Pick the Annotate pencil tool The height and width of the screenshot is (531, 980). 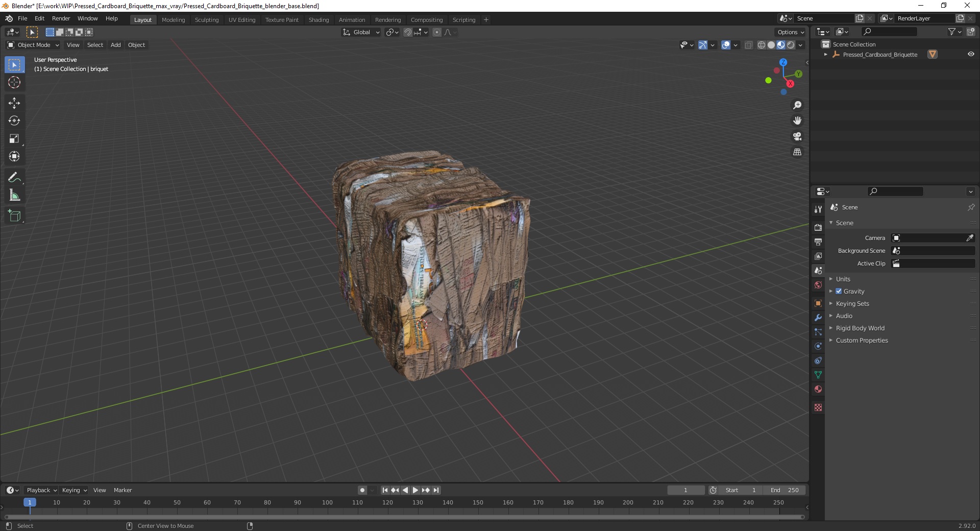14,178
